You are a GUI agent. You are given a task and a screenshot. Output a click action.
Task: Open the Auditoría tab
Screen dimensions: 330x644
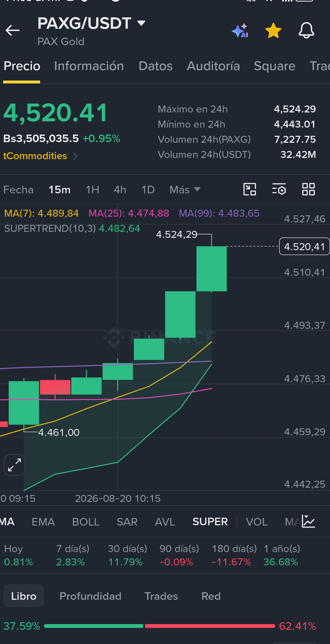(x=213, y=66)
